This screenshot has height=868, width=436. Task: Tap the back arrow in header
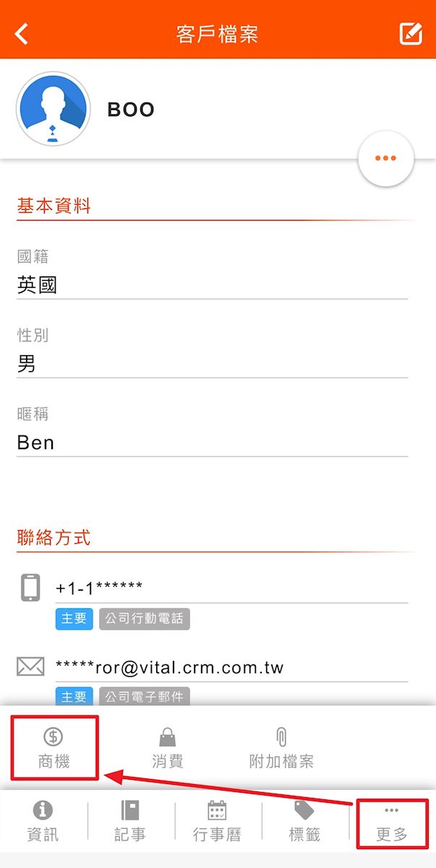point(22,33)
